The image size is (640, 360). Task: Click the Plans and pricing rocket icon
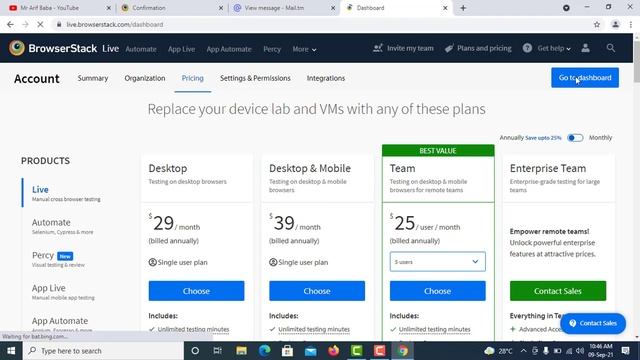(x=449, y=48)
